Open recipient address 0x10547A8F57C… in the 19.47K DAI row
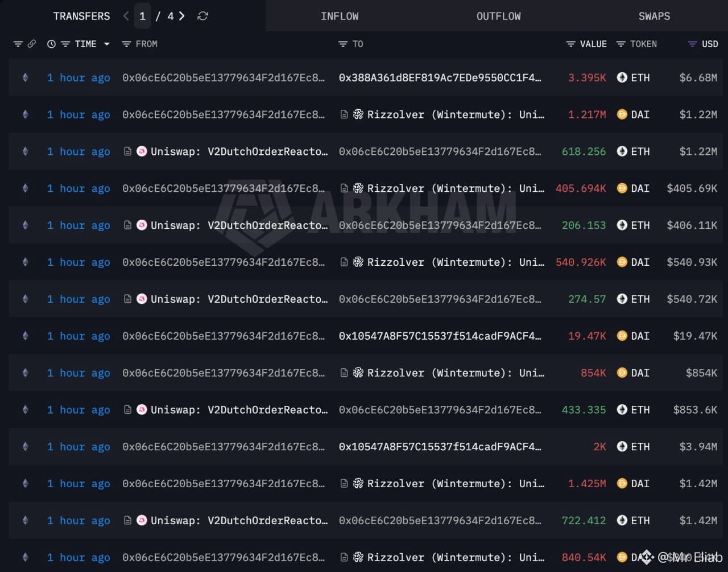728x572 pixels. coord(440,336)
